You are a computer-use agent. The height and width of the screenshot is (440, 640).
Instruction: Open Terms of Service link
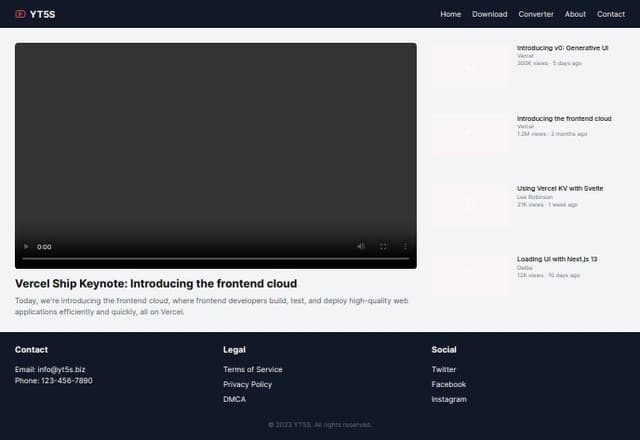253,369
